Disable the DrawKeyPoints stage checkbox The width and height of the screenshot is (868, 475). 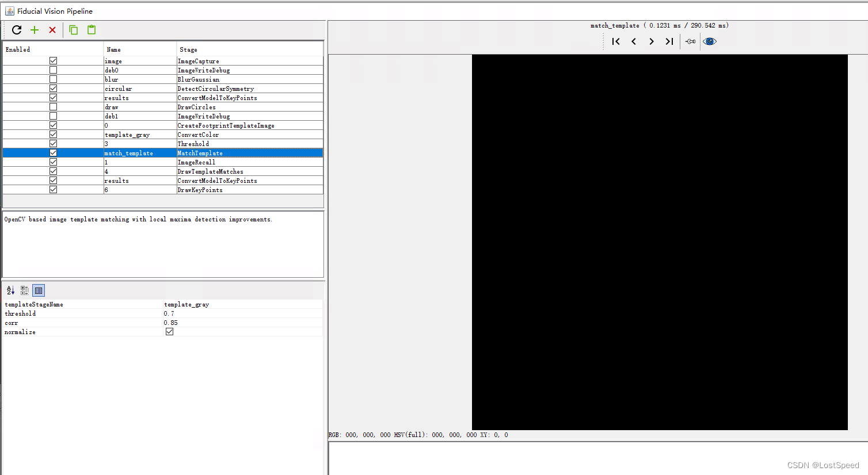(53, 190)
